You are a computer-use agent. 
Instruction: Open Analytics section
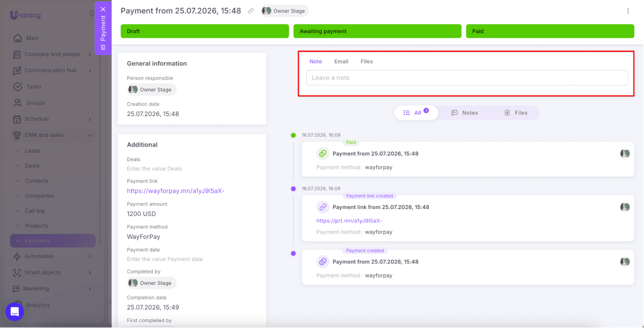38,305
